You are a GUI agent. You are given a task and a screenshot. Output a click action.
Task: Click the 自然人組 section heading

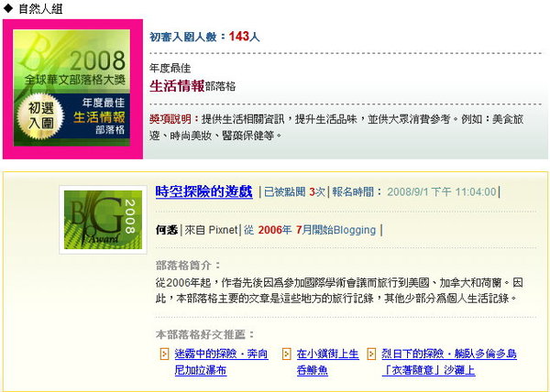(x=40, y=8)
